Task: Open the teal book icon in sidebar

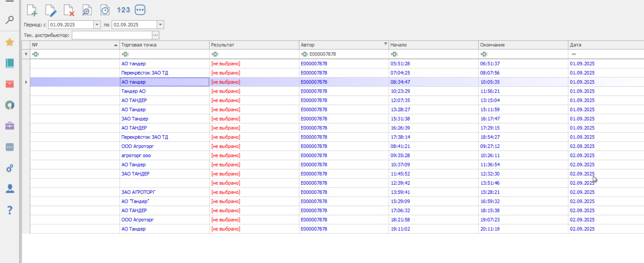Action: point(10,63)
